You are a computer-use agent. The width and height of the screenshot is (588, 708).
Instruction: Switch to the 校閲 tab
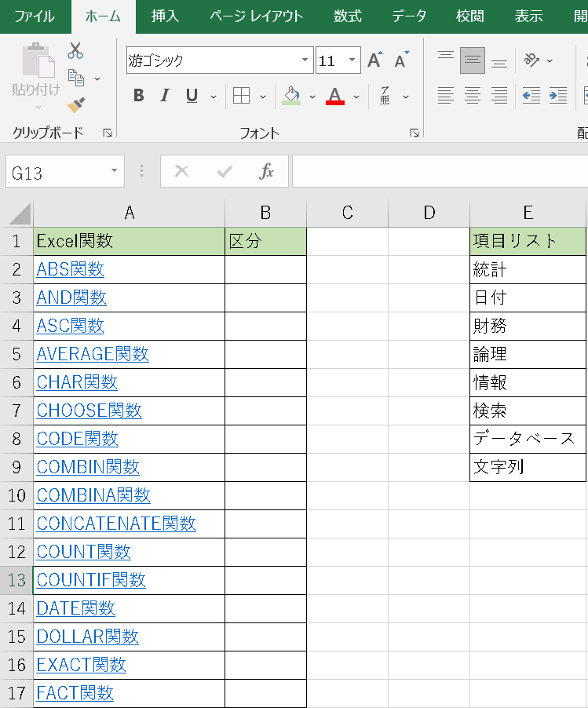(469, 16)
